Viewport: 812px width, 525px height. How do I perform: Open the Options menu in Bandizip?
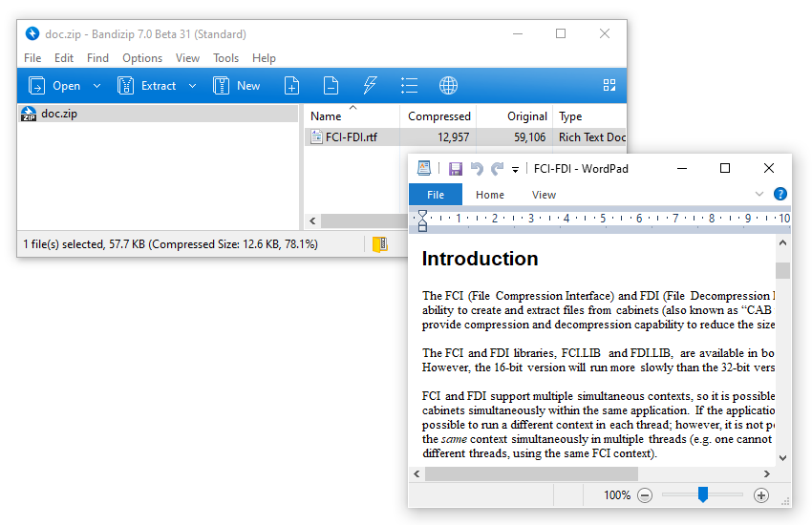click(142, 58)
